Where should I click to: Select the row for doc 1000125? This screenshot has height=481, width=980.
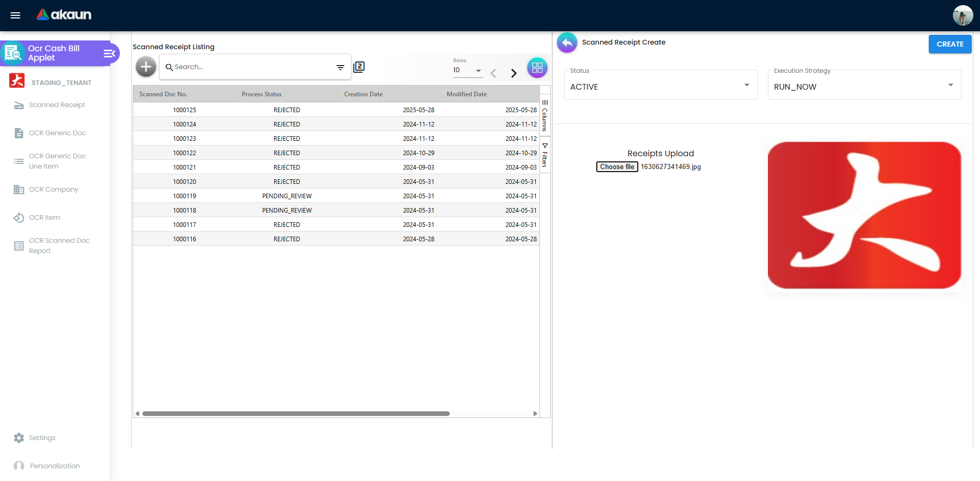tap(336, 110)
